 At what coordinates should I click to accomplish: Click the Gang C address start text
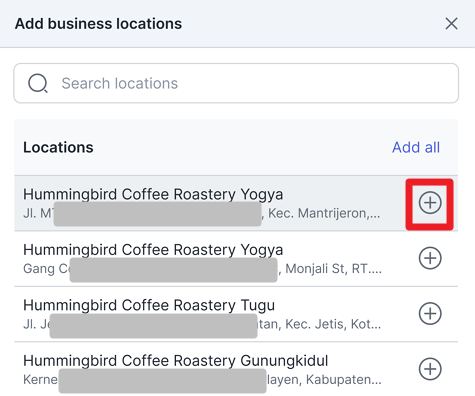point(46,269)
